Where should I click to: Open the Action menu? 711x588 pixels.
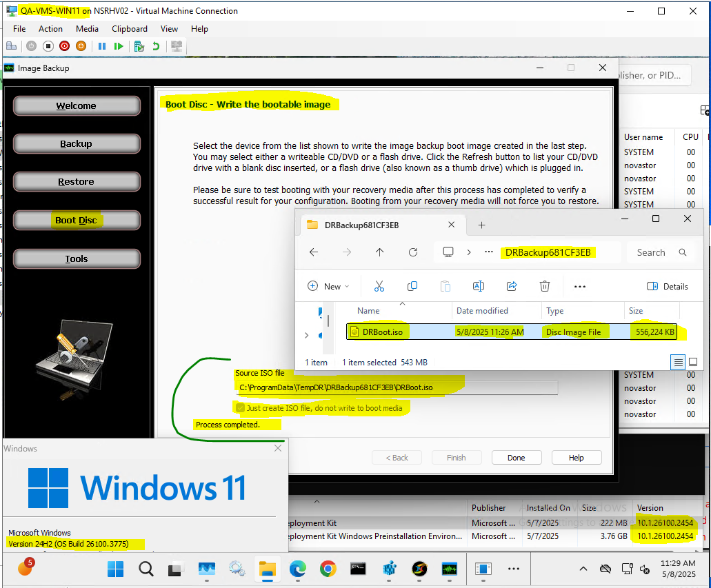tap(50, 29)
